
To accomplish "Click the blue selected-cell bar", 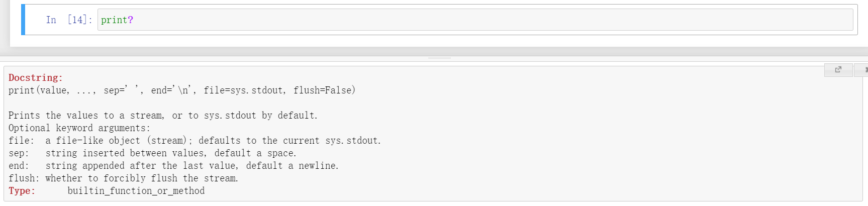I will click(23, 20).
